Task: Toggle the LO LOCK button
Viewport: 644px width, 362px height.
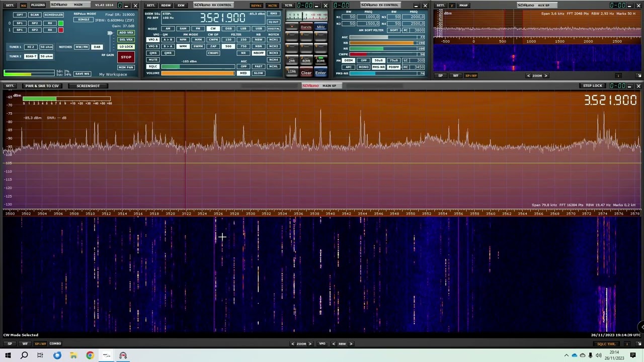Action: click(x=126, y=46)
